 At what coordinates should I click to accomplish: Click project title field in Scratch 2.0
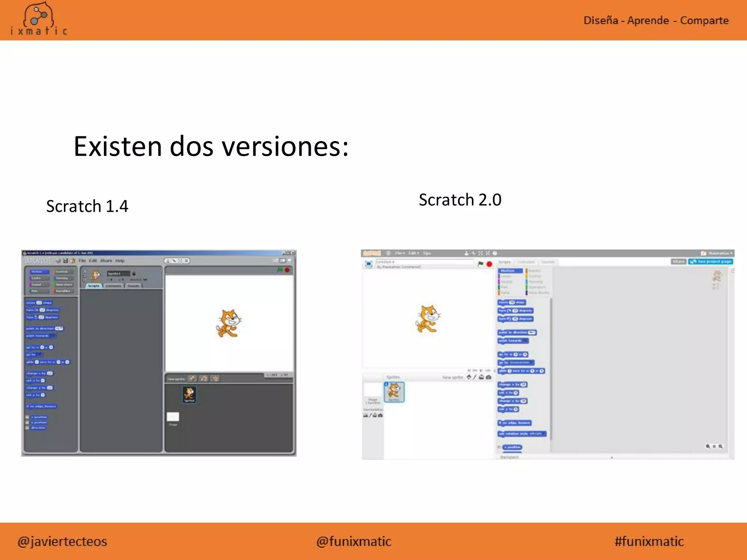425,262
